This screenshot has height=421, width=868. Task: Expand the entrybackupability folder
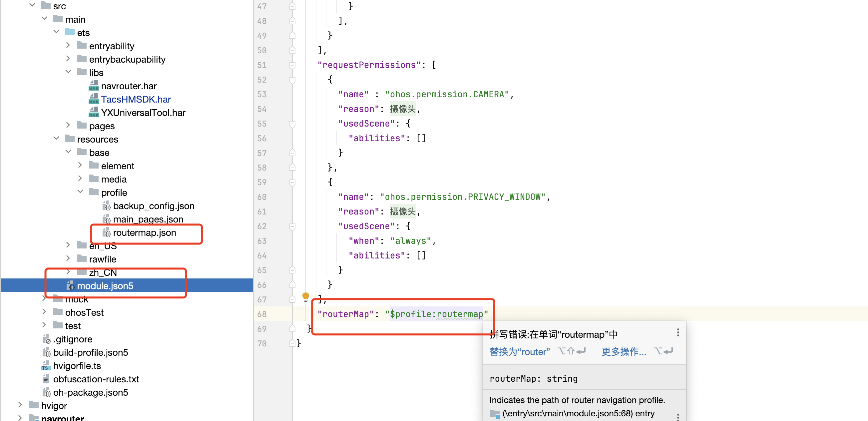click(x=68, y=59)
